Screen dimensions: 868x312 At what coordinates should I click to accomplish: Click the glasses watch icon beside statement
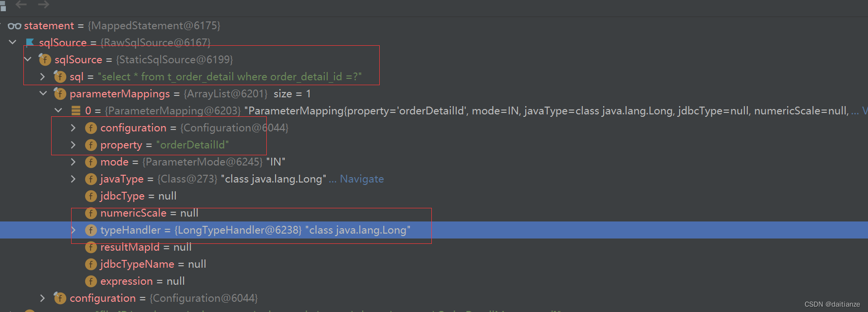pyautogui.click(x=15, y=26)
